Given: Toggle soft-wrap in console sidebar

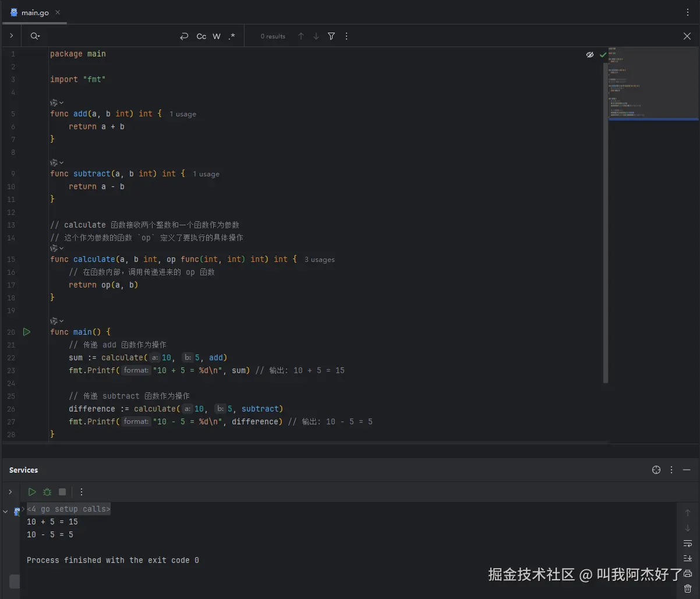Looking at the screenshot, I should tap(688, 543).
